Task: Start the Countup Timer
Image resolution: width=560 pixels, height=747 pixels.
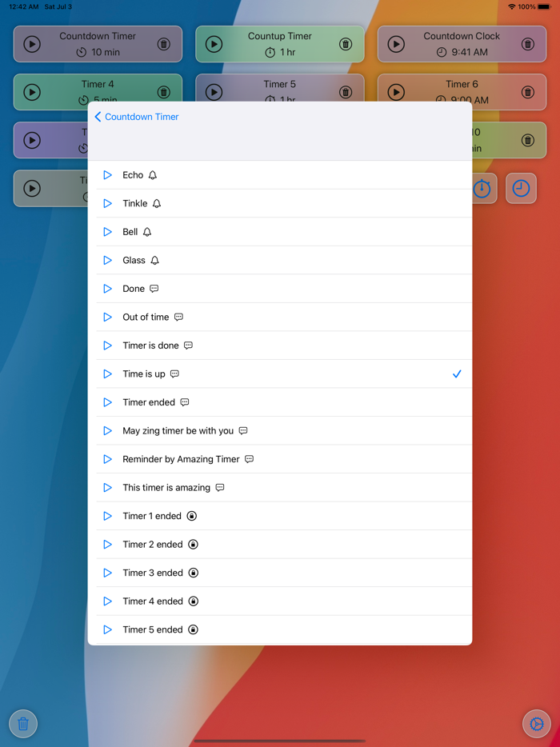Action: (214, 44)
